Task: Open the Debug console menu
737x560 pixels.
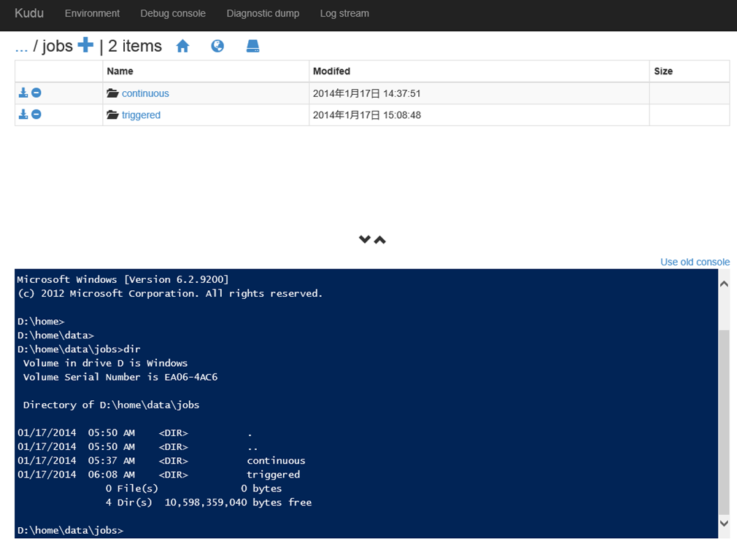Action: [x=173, y=13]
